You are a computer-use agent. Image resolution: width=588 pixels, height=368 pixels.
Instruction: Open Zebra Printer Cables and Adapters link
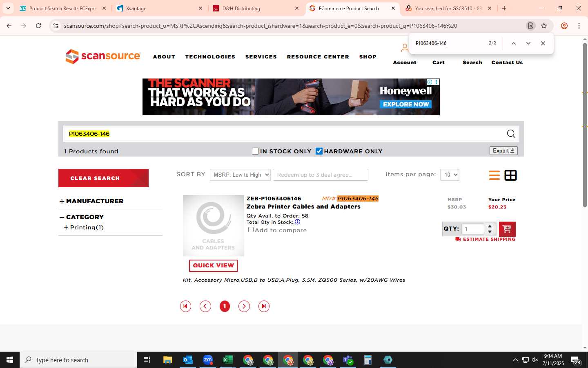click(x=303, y=206)
